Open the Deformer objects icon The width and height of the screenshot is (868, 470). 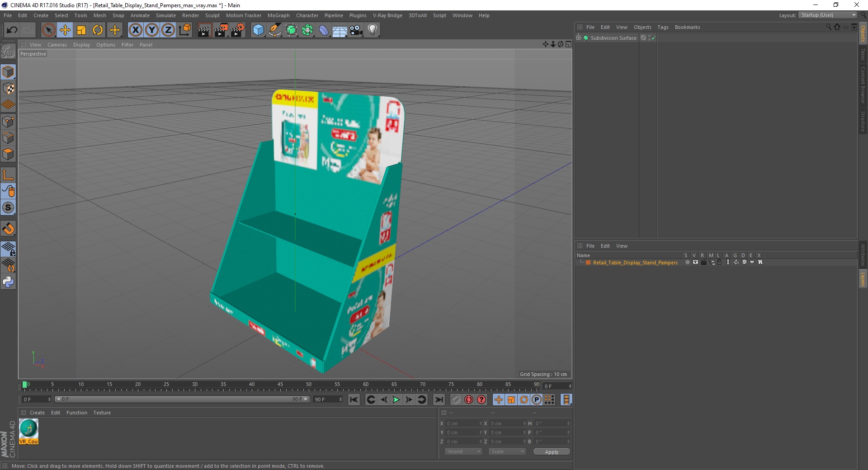(324, 30)
